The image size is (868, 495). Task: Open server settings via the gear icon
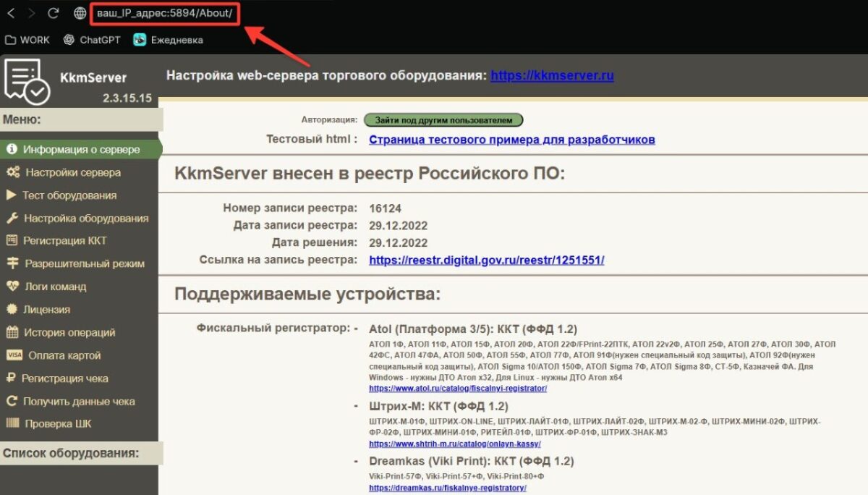coord(14,172)
